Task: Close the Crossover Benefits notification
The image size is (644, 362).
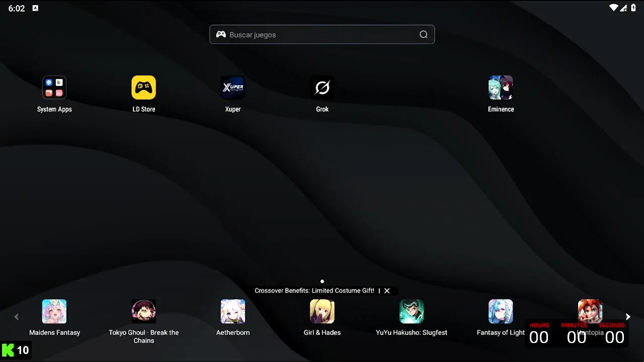Action: [x=387, y=291]
